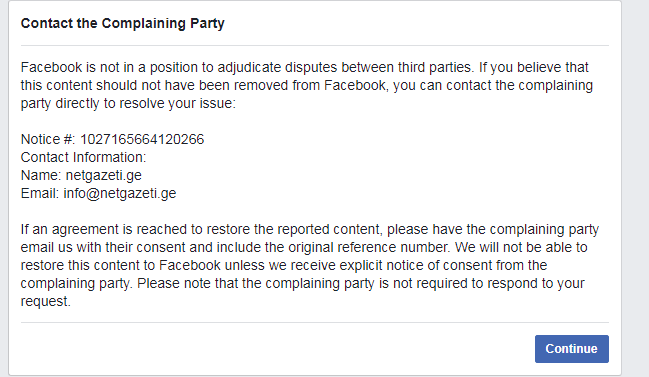The image size is (649, 377).
Task: Click the 'Notice #:' label
Action: click(x=48, y=139)
